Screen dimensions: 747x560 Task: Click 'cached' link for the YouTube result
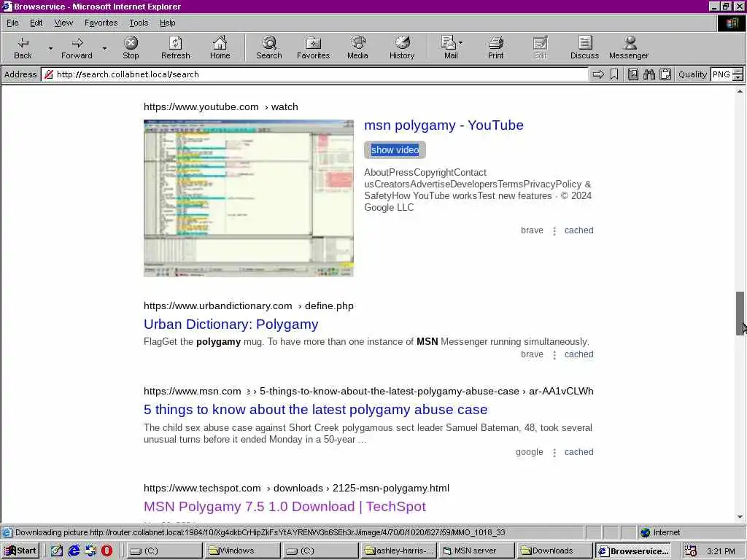[x=578, y=230]
